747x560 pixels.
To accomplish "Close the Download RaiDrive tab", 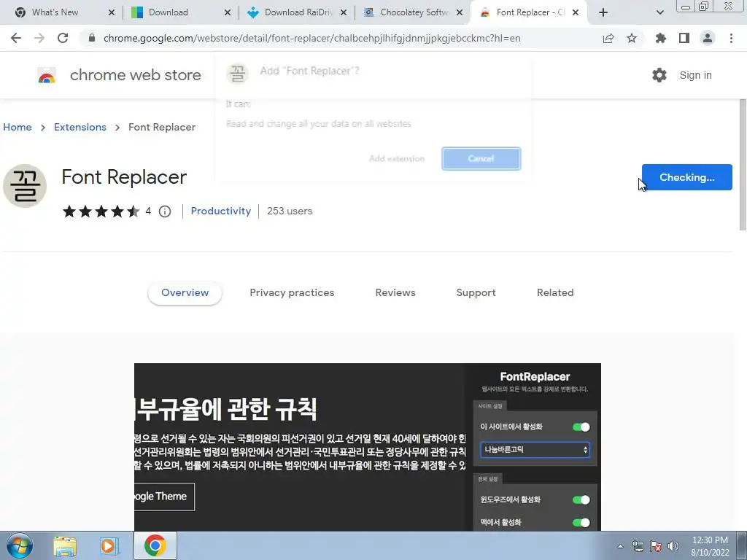I will tap(344, 12).
